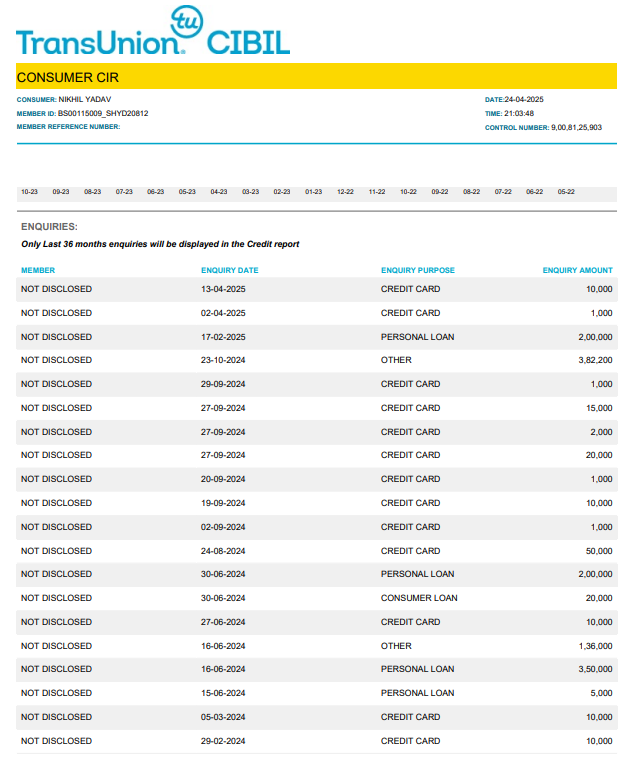This screenshot has height=777, width=640.
Task: Select the 13-04-2025 enquiry date
Action: (x=223, y=289)
